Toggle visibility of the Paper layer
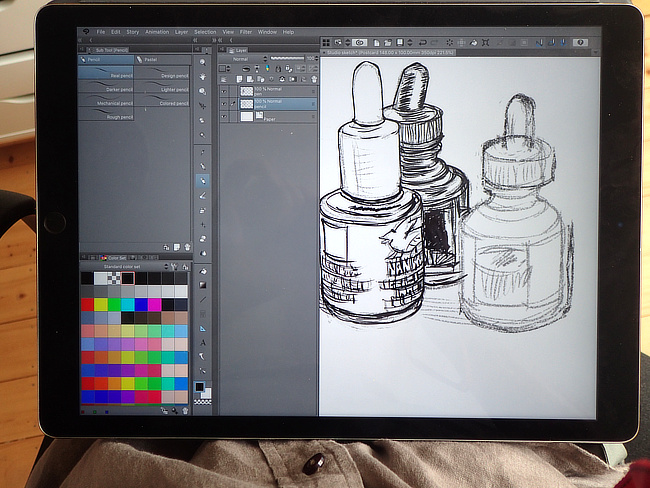Viewport: 650px width, 488px height. coord(224,116)
